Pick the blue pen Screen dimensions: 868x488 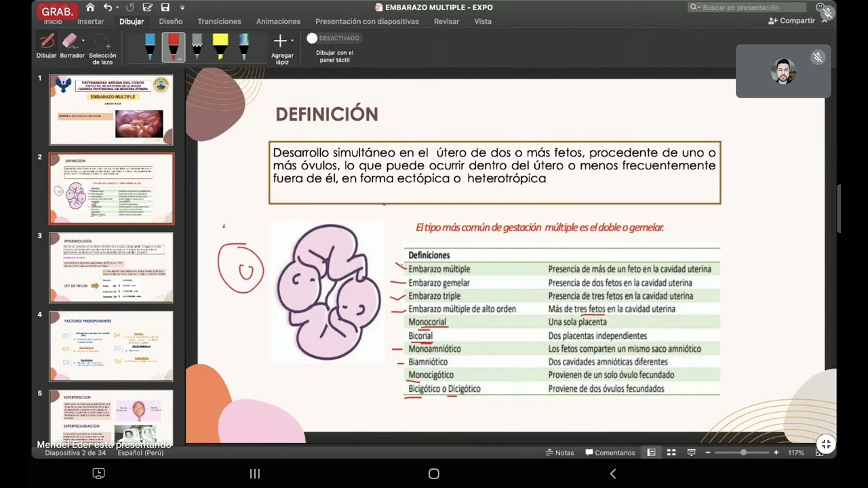pos(150,47)
